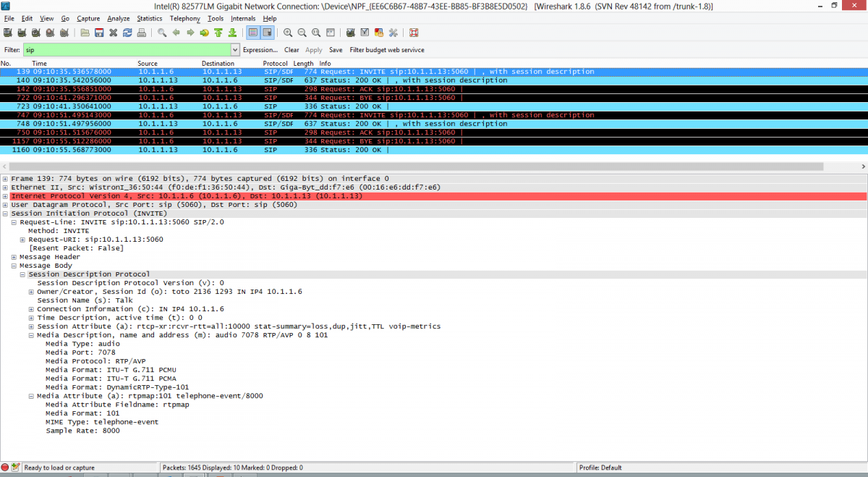Click the display filter field containing 'sip'
868x477 pixels.
127,50
